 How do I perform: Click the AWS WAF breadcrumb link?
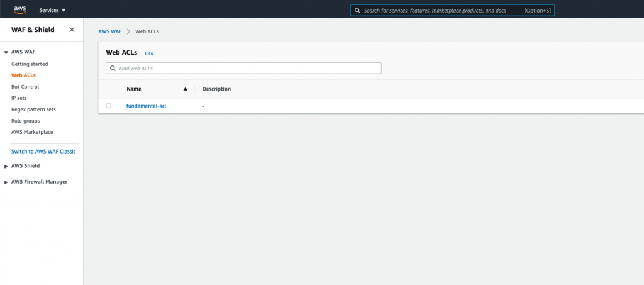click(x=110, y=31)
